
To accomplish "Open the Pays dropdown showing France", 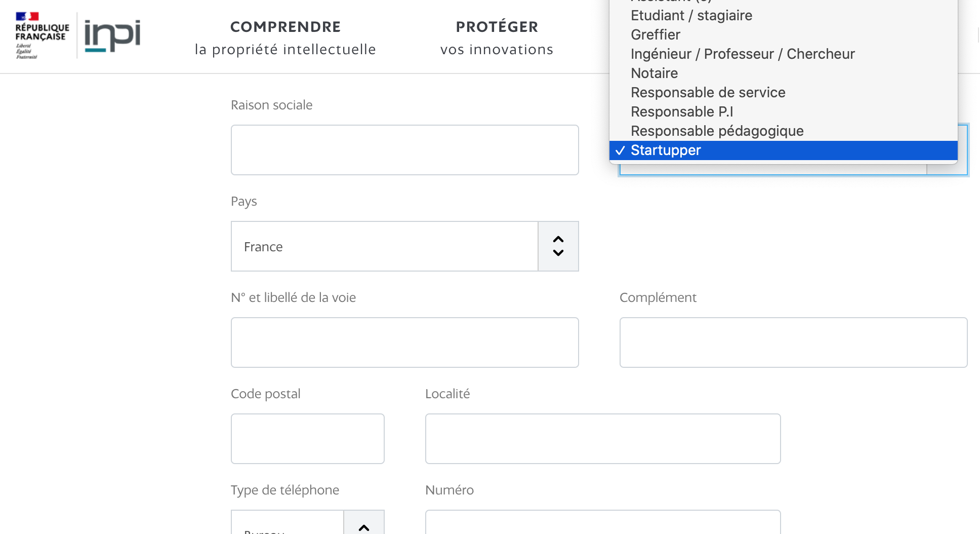I will (384, 246).
